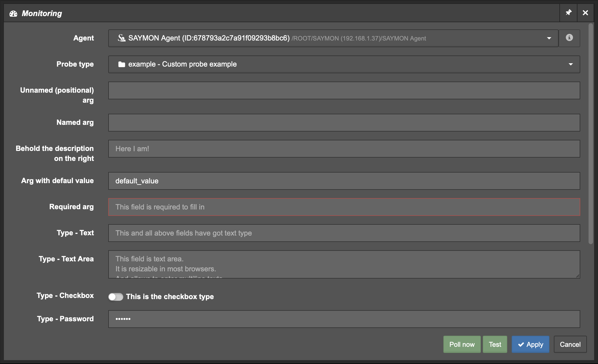Click the 'Type - Password' label
This screenshot has height=364, width=598.
[x=66, y=319]
